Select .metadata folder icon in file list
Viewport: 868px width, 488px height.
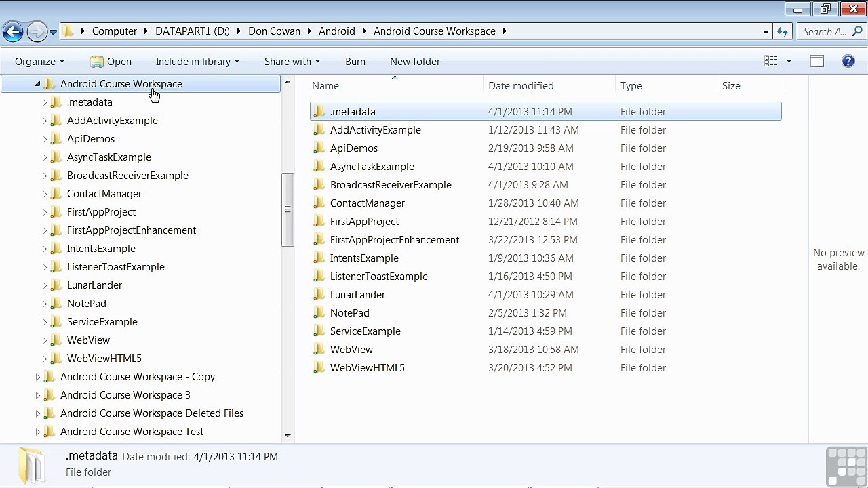click(319, 112)
